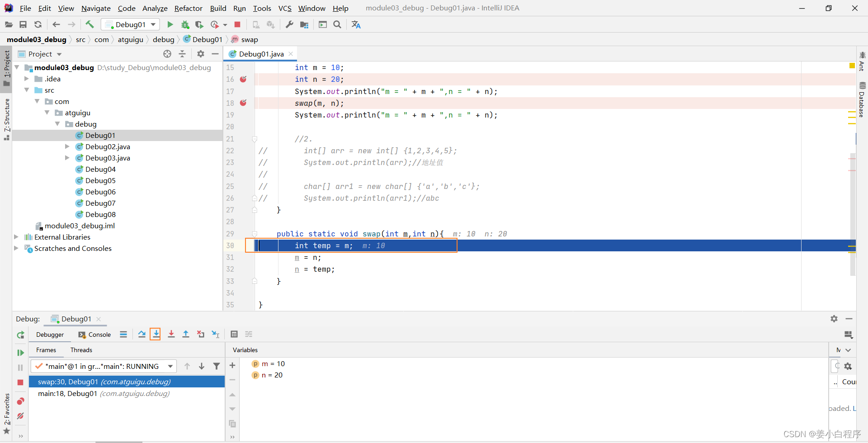Select Debug05 in the project tree
This screenshot has height=443, width=868.
coord(100,180)
